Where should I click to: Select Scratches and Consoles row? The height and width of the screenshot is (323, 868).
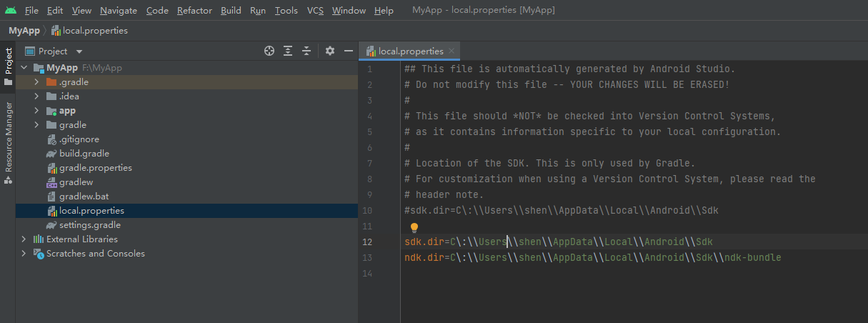[x=186, y=254]
